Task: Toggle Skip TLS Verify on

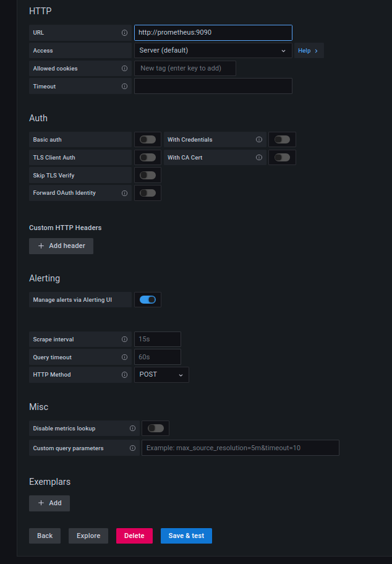Action: 147,175
